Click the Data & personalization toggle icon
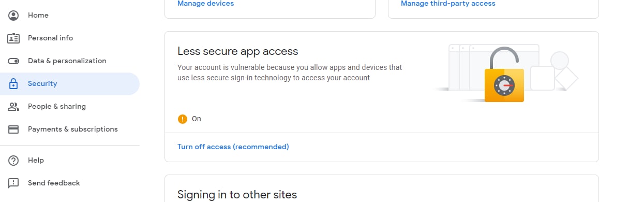Image resolution: width=644 pixels, height=202 pixels. coord(13,61)
